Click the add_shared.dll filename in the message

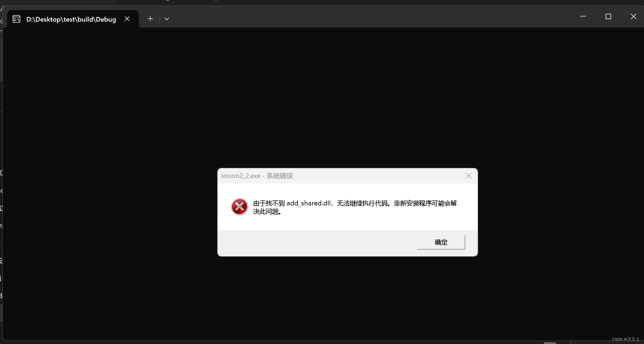[x=309, y=203]
